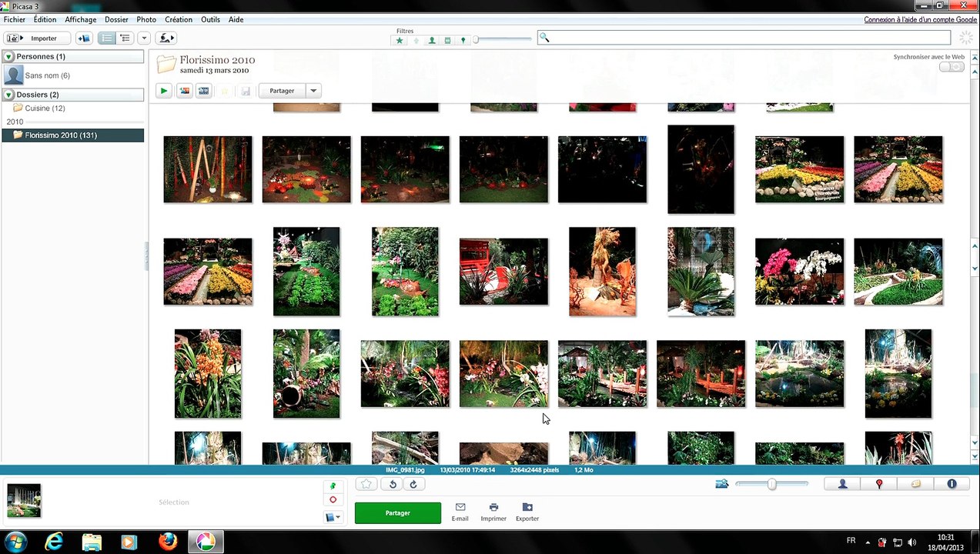Select the pink and white orchids photo

coord(799,272)
